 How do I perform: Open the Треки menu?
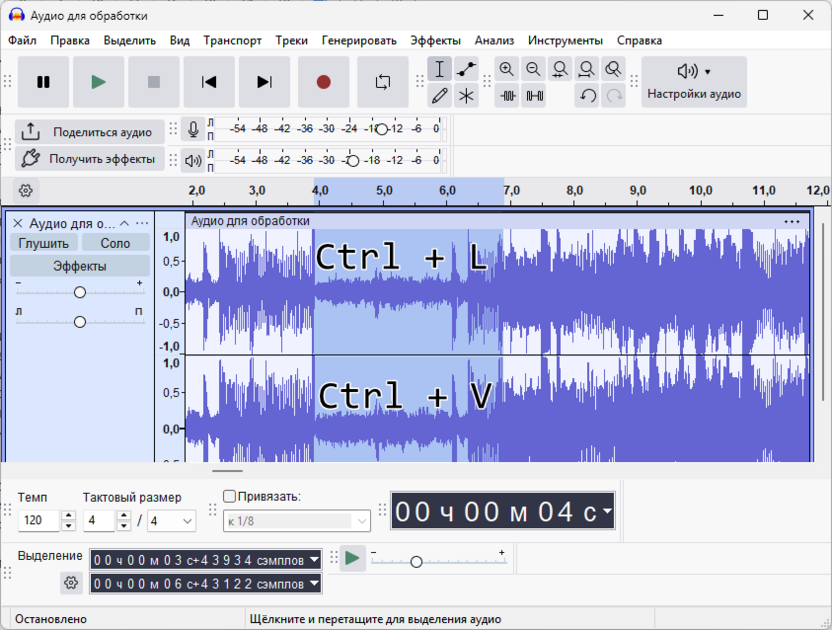pos(291,40)
